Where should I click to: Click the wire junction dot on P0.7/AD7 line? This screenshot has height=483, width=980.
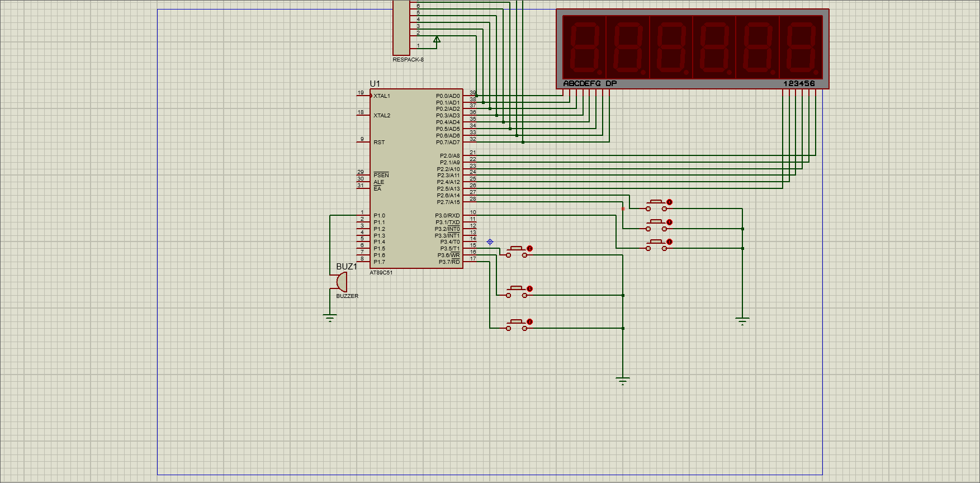(523, 142)
